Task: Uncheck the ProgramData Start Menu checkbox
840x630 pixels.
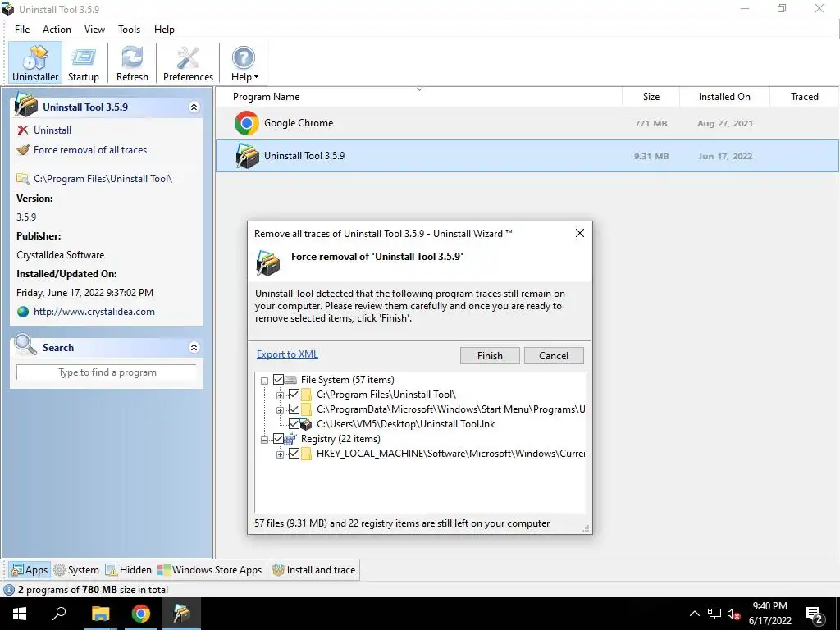Action: pos(294,410)
